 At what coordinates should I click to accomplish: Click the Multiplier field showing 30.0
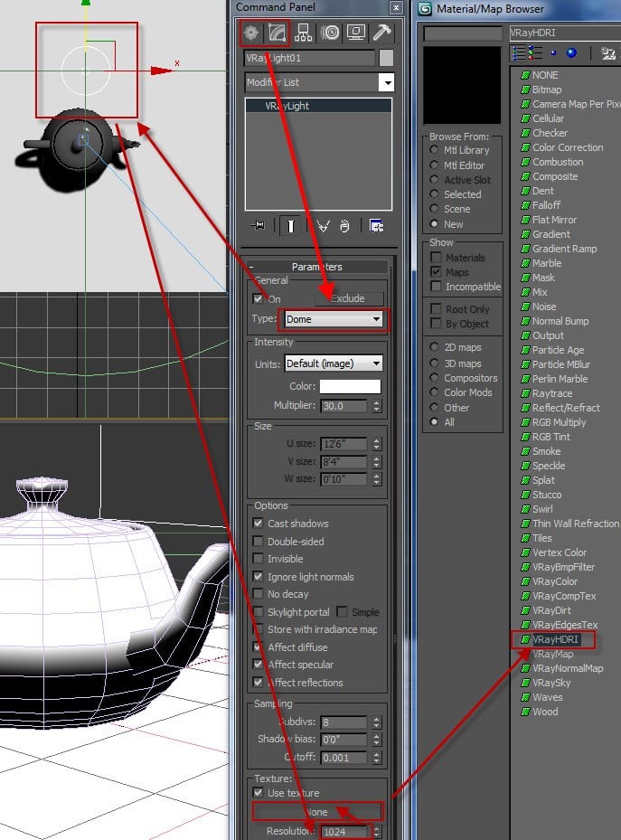(x=343, y=406)
